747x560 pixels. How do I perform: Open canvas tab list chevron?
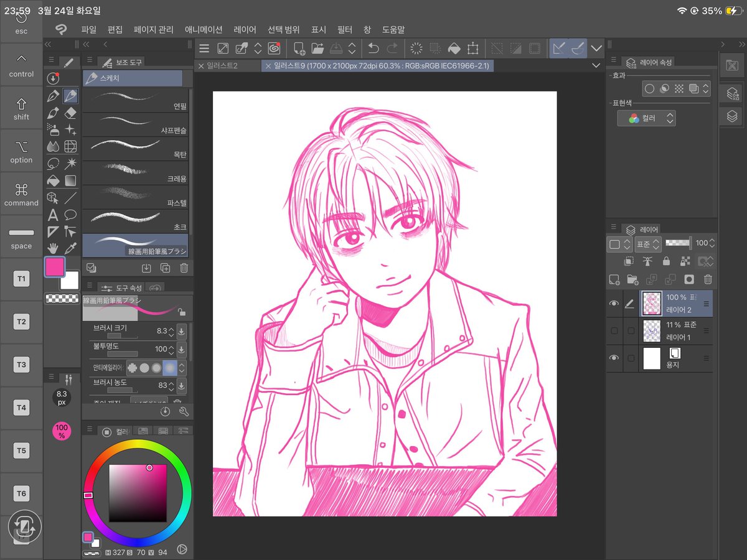point(596,65)
